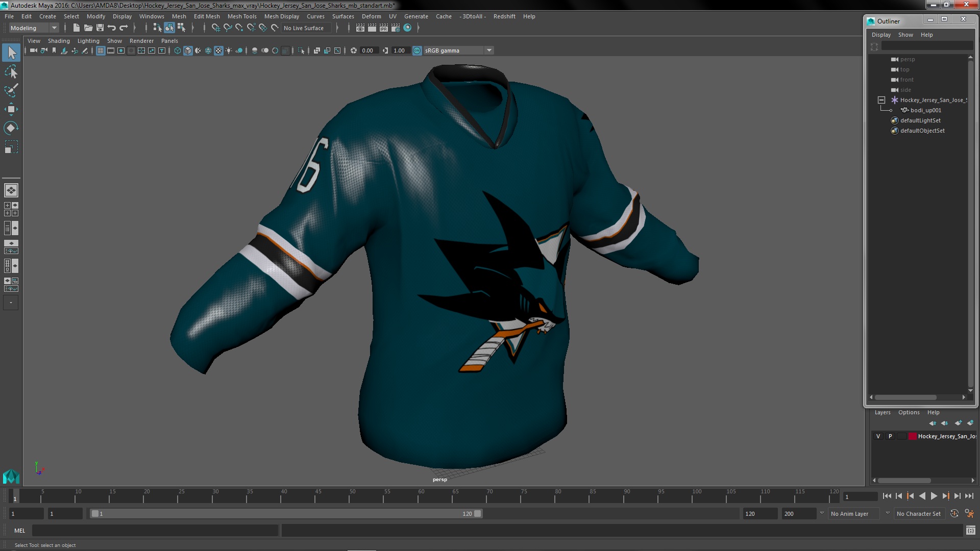
Task: Click the select camera icon in viewport
Action: click(x=34, y=51)
